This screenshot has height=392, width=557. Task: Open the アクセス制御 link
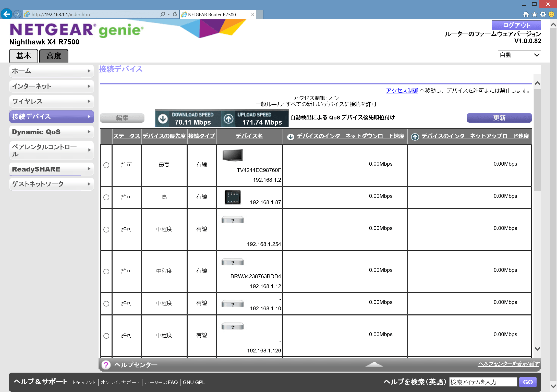pos(402,91)
